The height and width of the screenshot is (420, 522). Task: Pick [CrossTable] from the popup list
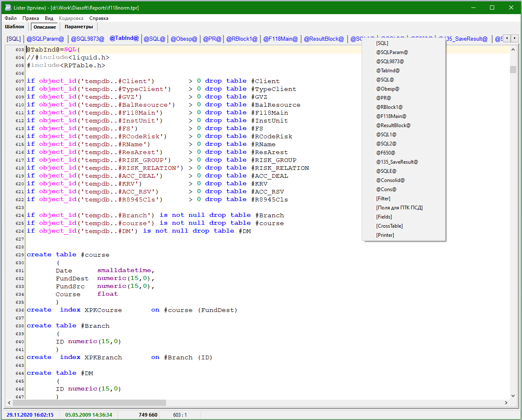point(389,226)
